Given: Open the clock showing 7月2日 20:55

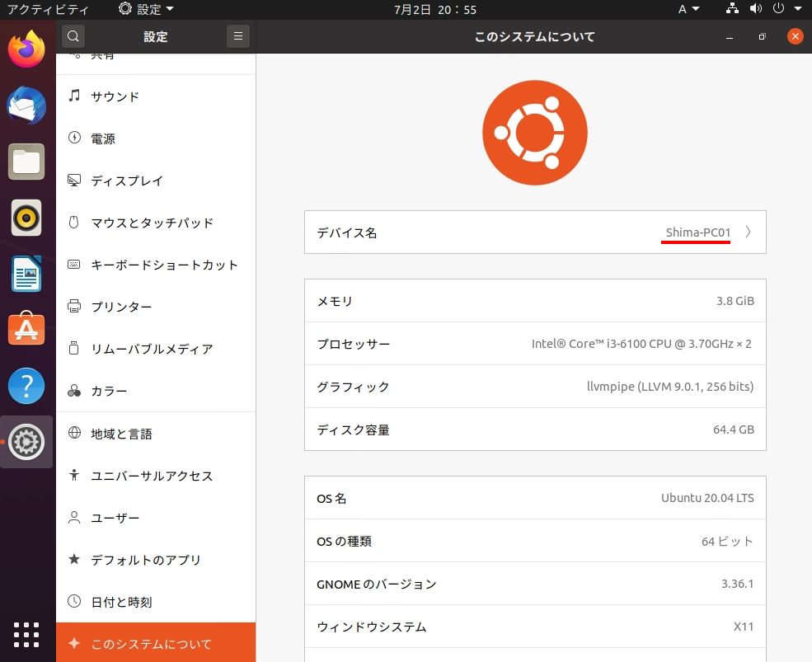Looking at the screenshot, I should (x=435, y=9).
